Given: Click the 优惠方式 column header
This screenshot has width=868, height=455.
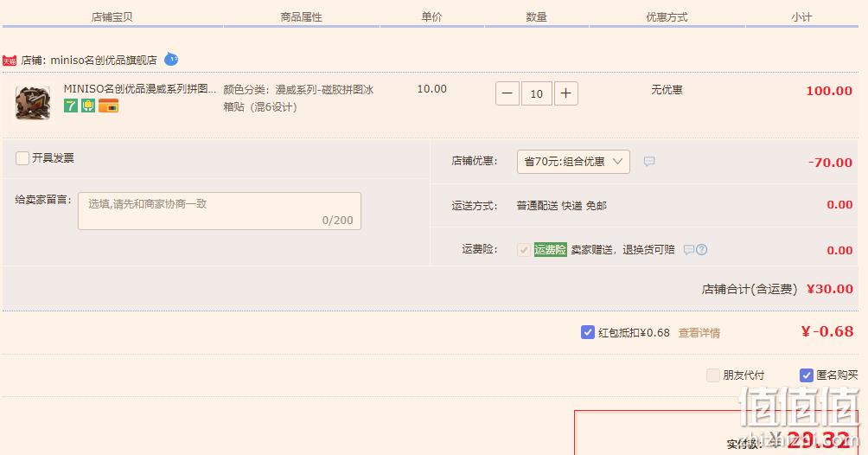Looking at the screenshot, I should pyautogui.click(x=667, y=17).
